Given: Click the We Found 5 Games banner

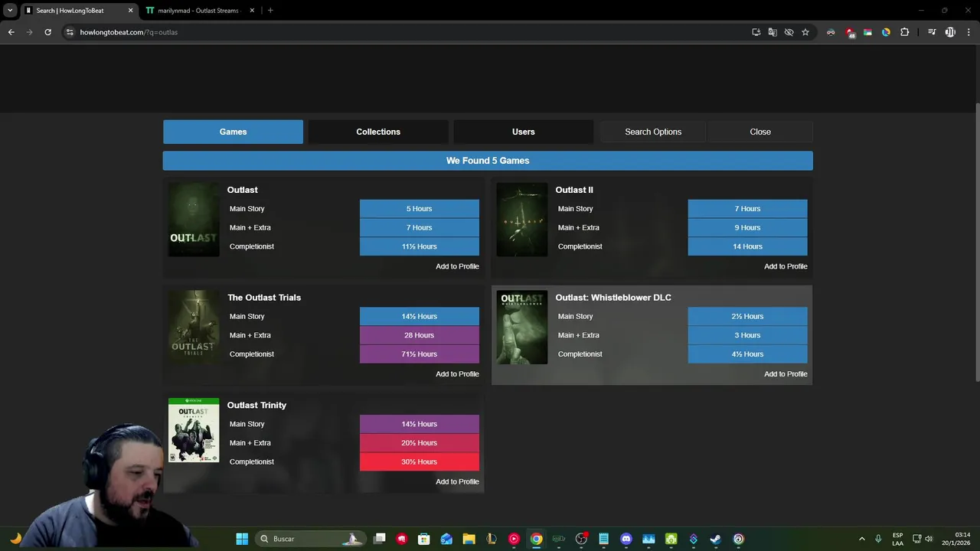Looking at the screenshot, I should click(x=488, y=161).
